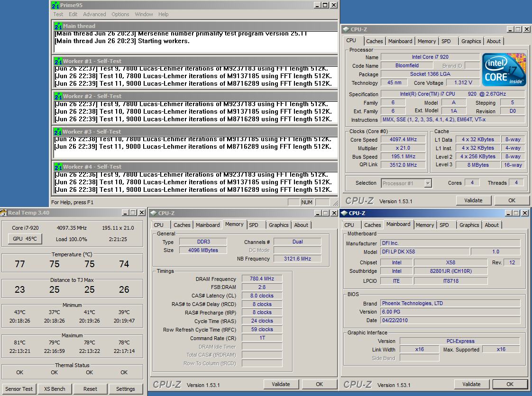
Task: Click Validate in top CPU-Z window
Action: [x=473, y=200]
